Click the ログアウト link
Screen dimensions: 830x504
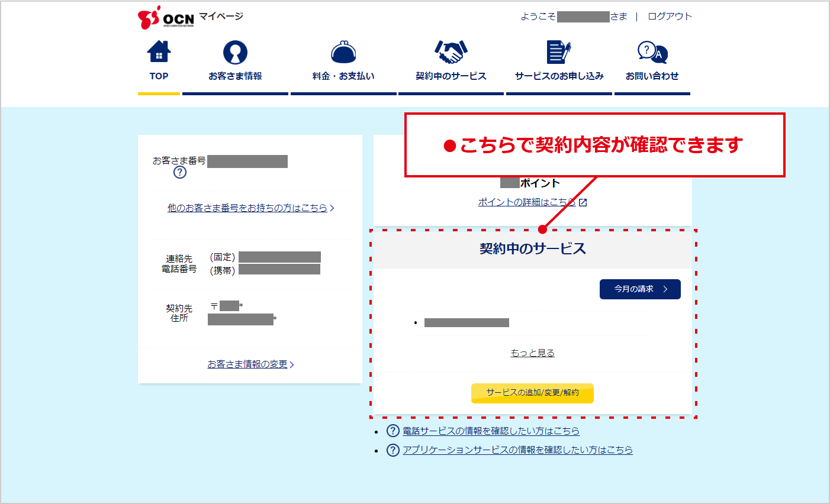[670, 16]
